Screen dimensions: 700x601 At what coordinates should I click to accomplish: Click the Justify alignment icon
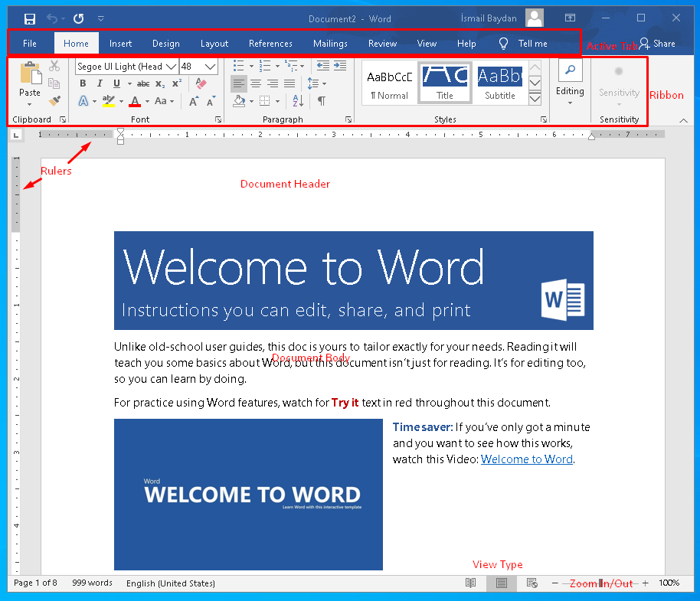289,83
